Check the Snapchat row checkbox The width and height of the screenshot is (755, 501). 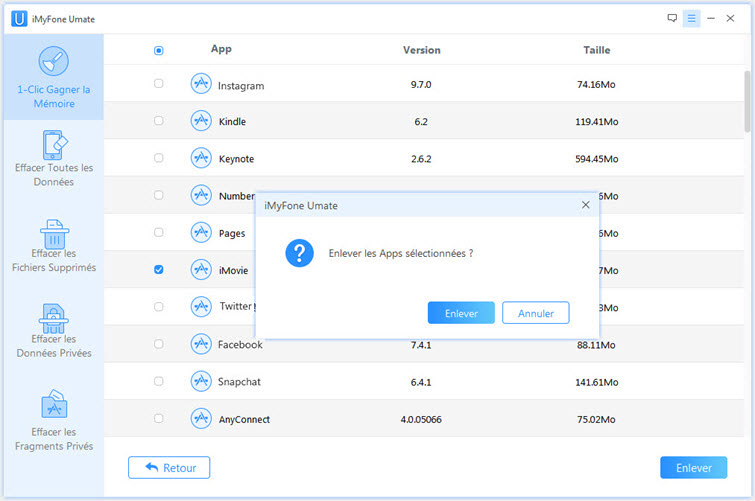tap(158, 381)
